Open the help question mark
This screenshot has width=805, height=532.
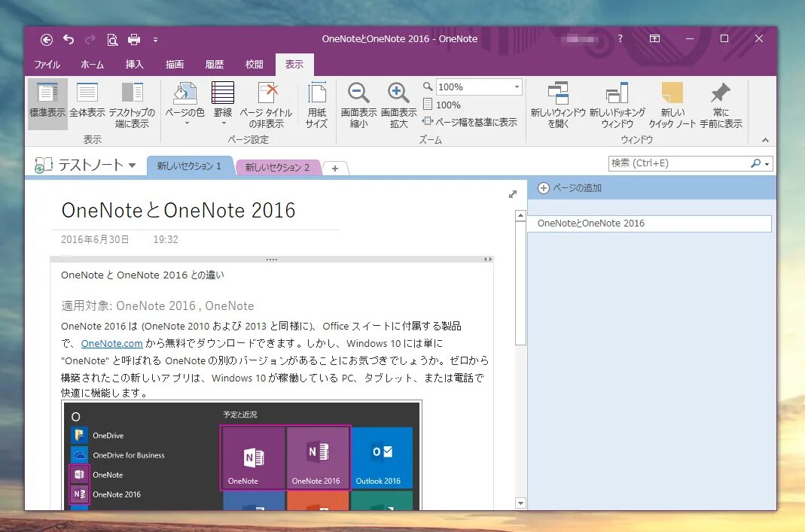pyautogui.click(x=621, y=38)
